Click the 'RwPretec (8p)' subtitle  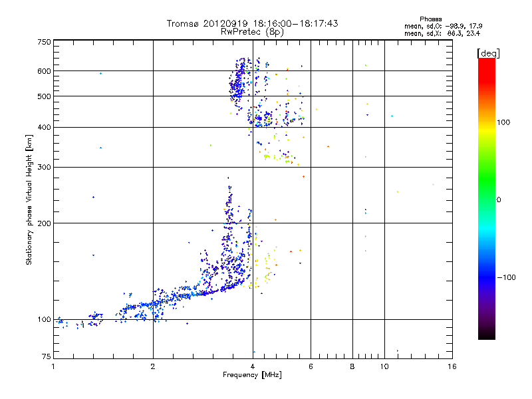point(252,32)
